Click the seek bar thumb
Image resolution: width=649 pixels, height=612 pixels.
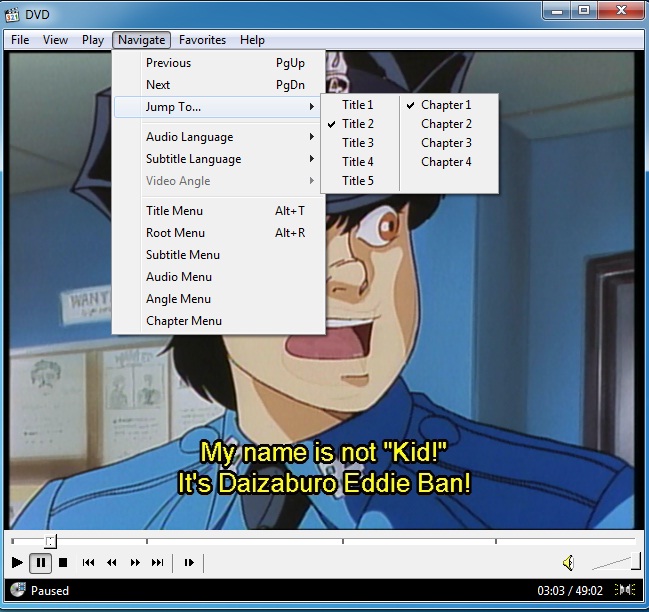pos(50,541)
